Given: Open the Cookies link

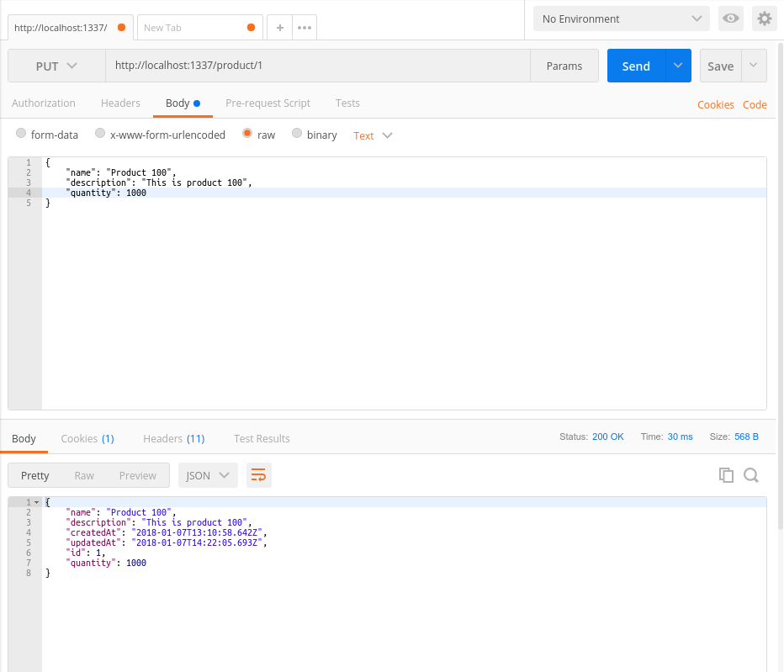Looking at the screenshot, I should tap(715, 105).
